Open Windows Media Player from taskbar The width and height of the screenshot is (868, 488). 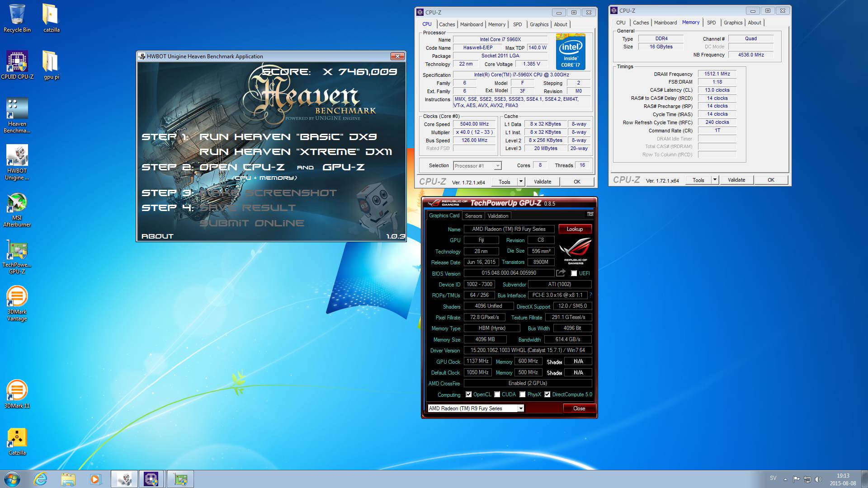pyautogui.click(x=95, y=479)
